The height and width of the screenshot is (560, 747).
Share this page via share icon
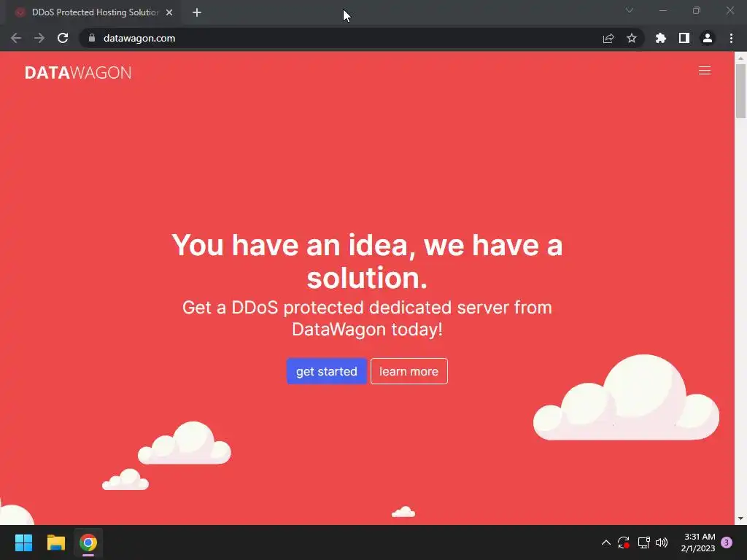pos(608,38)
